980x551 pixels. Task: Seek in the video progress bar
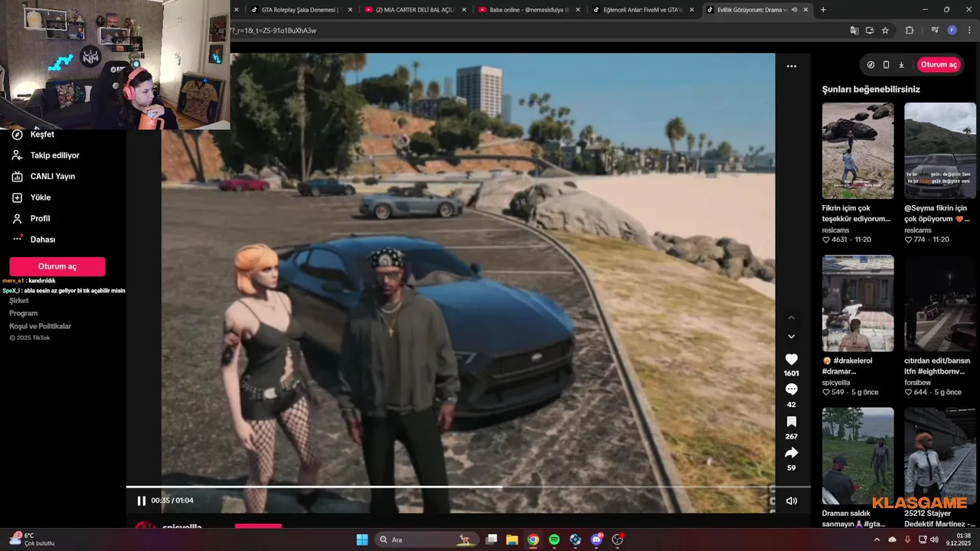click(x=469, y=487)
